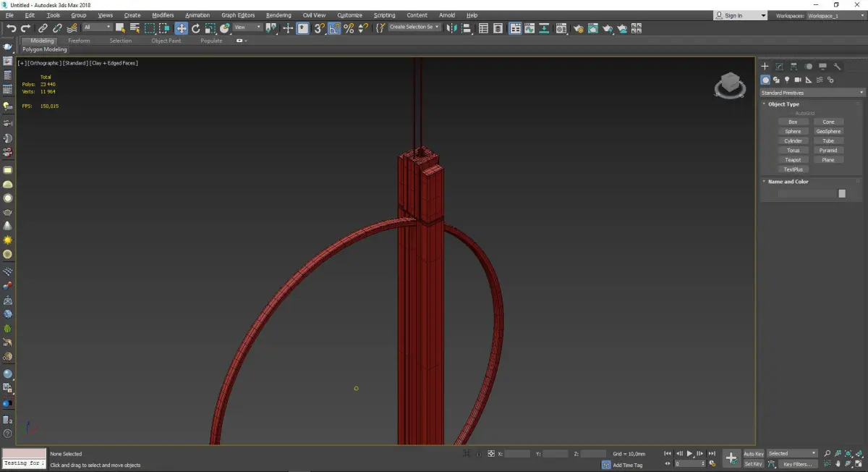This screenshot has height=472, width=868.
Task: Click the object color swatch
Action: coord(842,193)
